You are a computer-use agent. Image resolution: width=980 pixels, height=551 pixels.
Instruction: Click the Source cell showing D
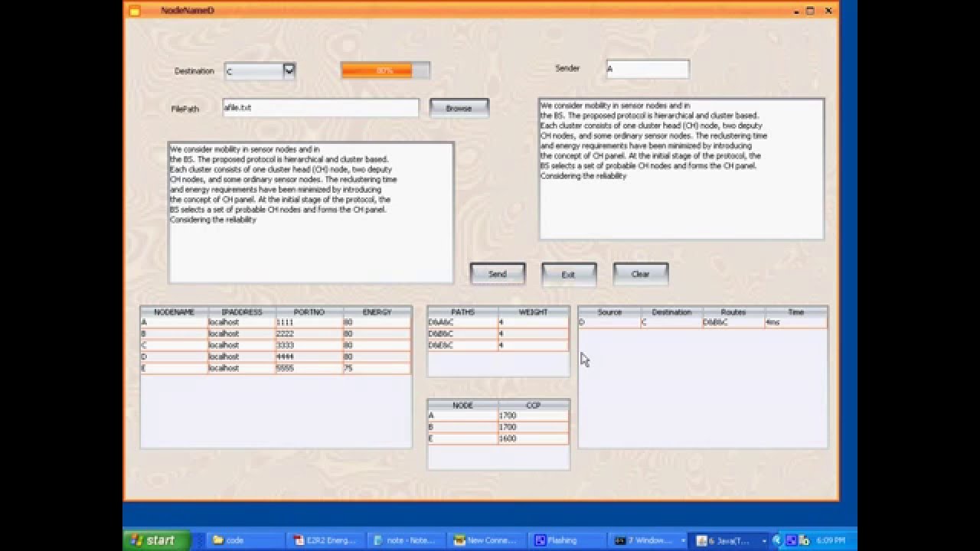[609, 322]
